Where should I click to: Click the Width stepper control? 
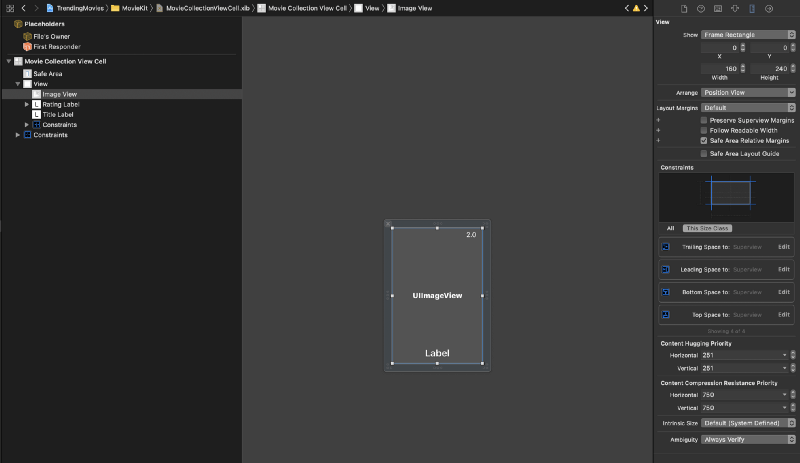pyautogui.click(x=741, y=69)
